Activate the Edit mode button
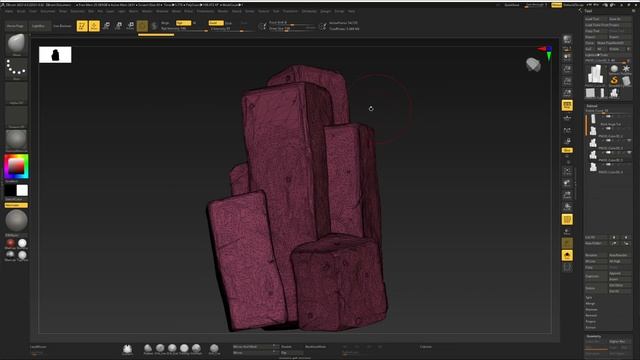The image size is (640, 360). pos(82,26)
